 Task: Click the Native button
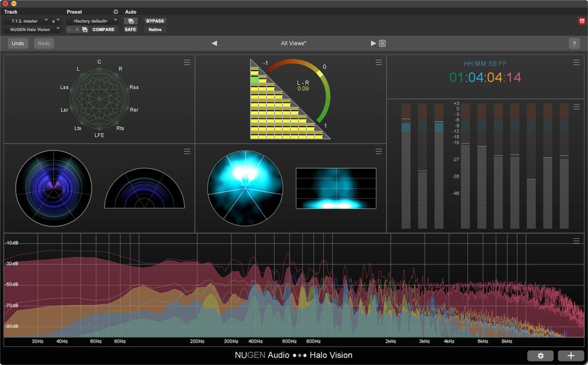pos(155,29)
